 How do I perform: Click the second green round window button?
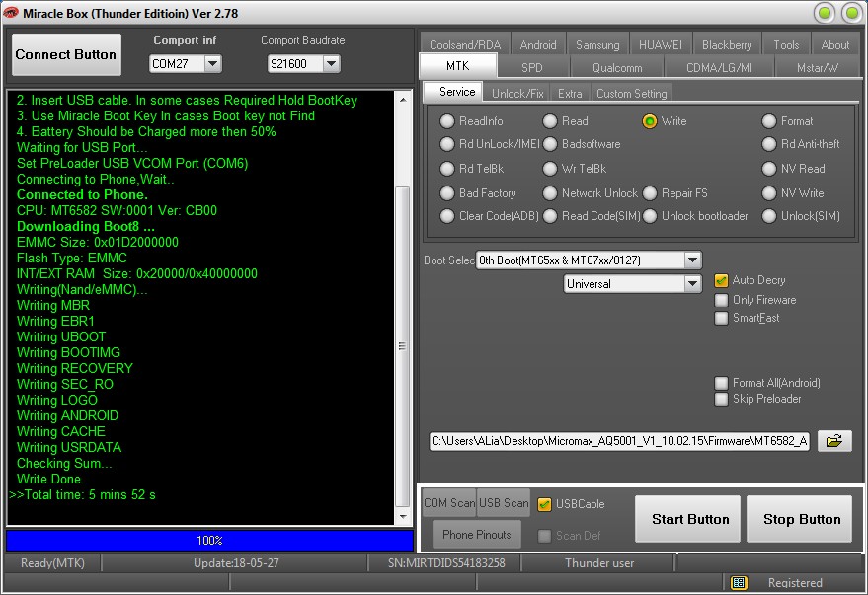(852, 13)
